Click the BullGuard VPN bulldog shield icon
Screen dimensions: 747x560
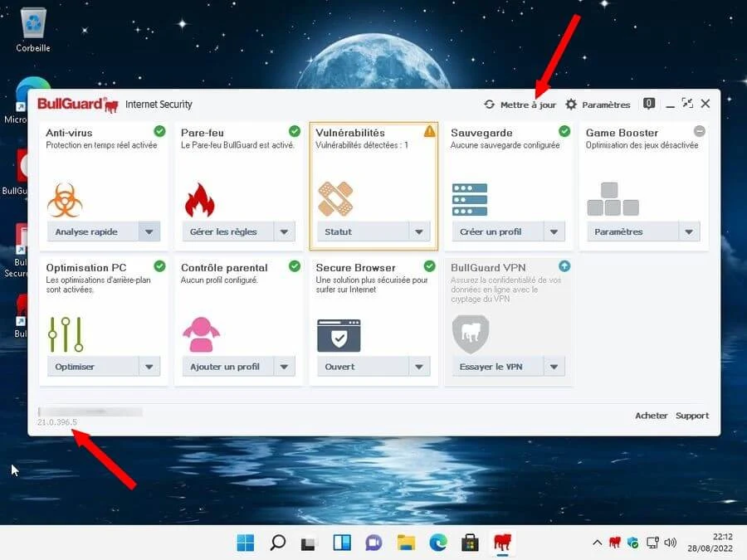(x=471, y=334)
